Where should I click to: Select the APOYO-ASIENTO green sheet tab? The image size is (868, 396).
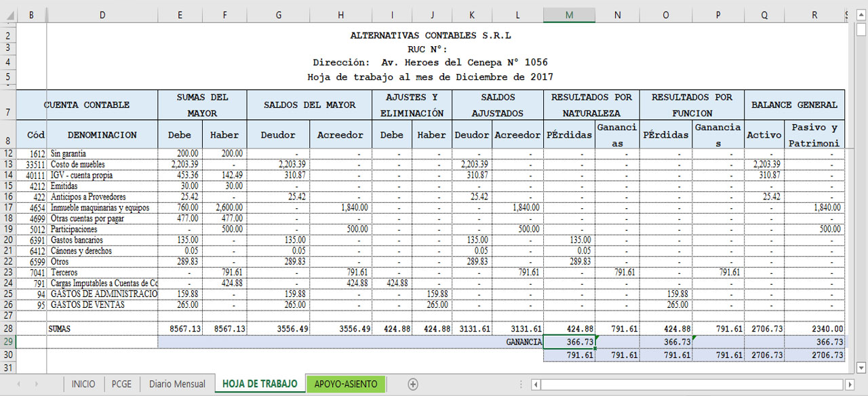(x=346, y=384)
